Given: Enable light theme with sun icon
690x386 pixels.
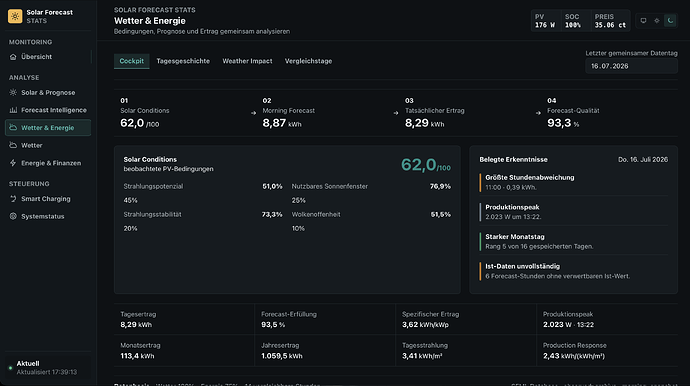Looking at the screenshot, I should coord(657,21).
